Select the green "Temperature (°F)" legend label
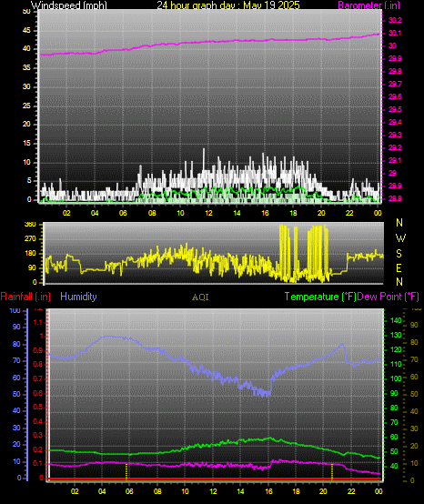This screenshot has height=504, width=424. click(x=320, y=297)
